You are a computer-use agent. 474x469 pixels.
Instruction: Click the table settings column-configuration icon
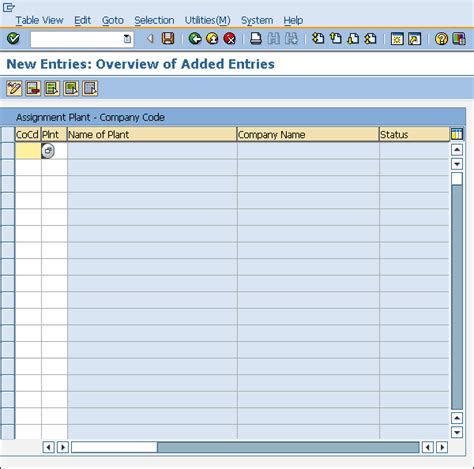(457, 134)
